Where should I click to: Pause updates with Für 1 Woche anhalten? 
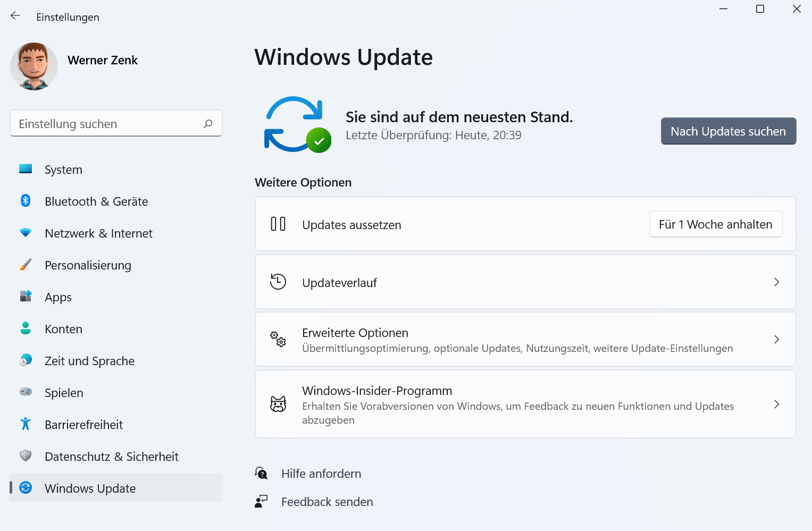point(715,224)
